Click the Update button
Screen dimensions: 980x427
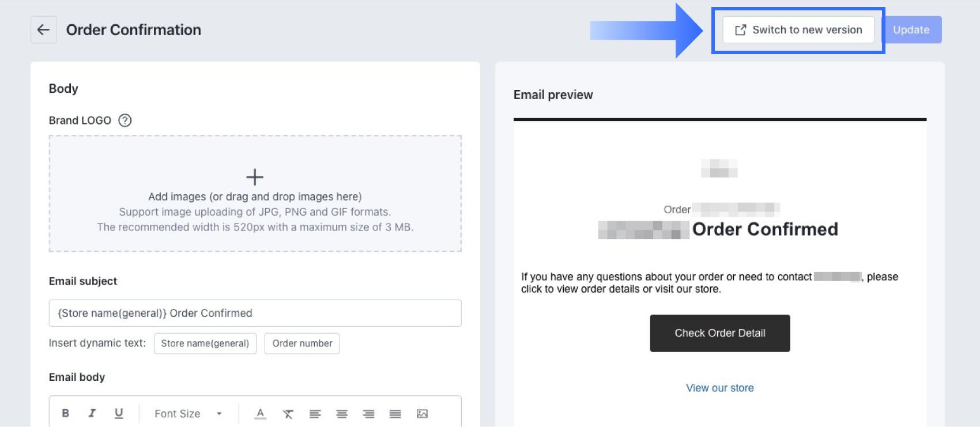coord(911,30)
